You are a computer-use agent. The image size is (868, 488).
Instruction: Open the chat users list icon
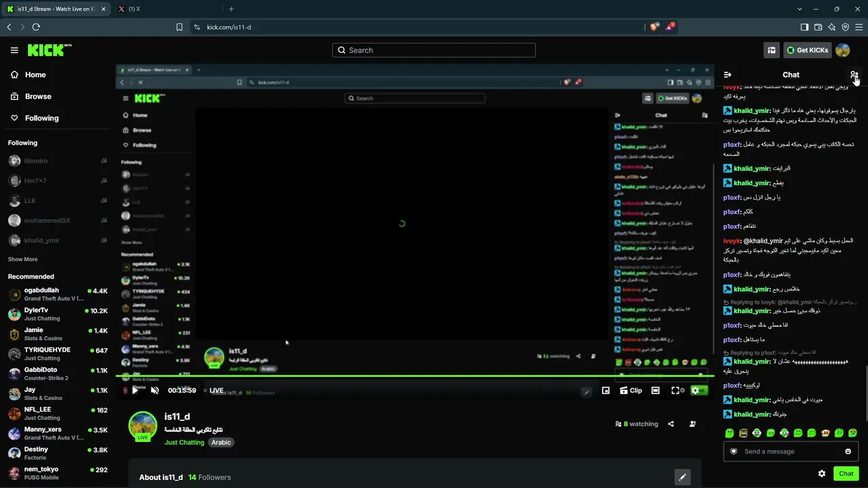pyautogui.click(x=854, y=75)
